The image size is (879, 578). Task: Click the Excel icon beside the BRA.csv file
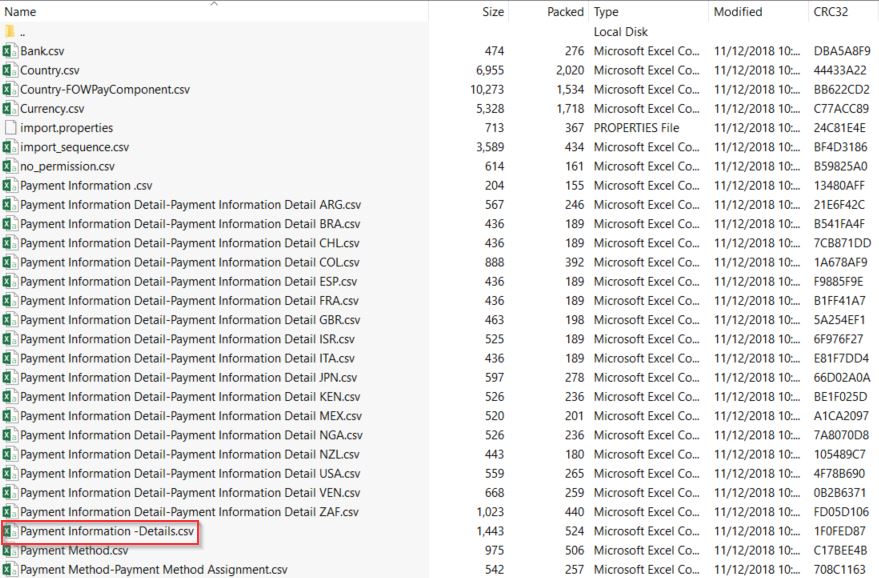tap(10, 224)
